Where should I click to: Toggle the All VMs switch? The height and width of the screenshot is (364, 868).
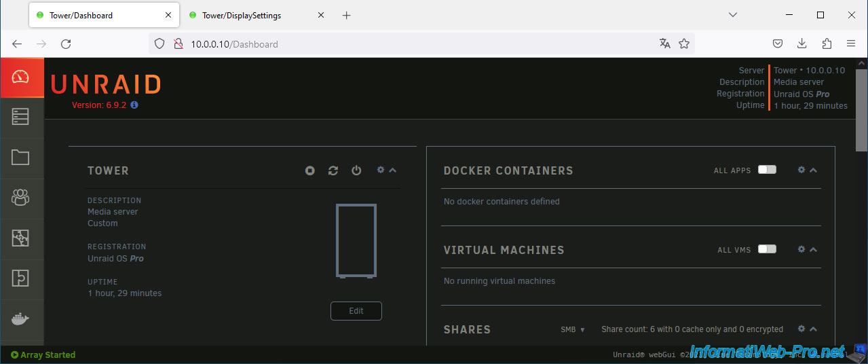coord(767,249)
